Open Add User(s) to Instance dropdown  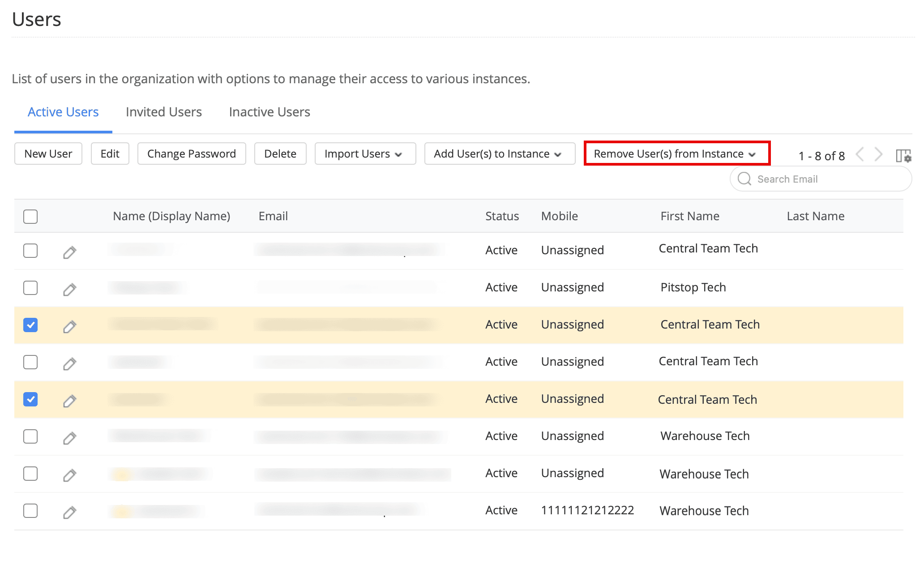tap(499, 154)
